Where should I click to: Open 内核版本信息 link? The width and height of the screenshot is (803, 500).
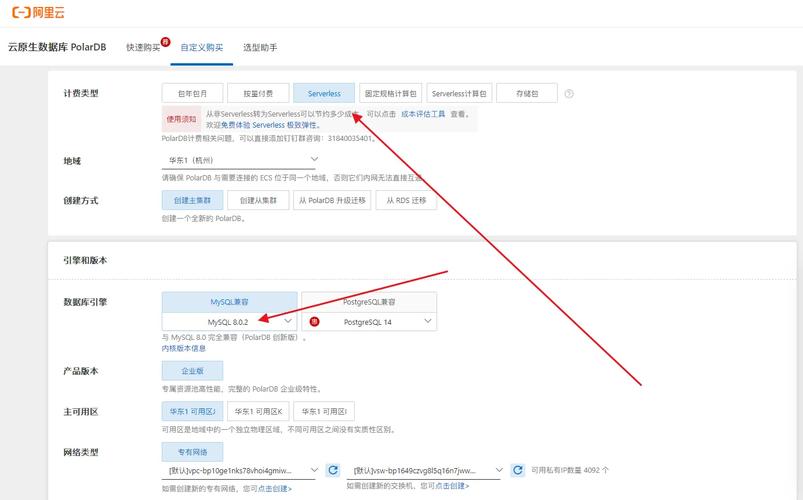[x=184, y=348]
